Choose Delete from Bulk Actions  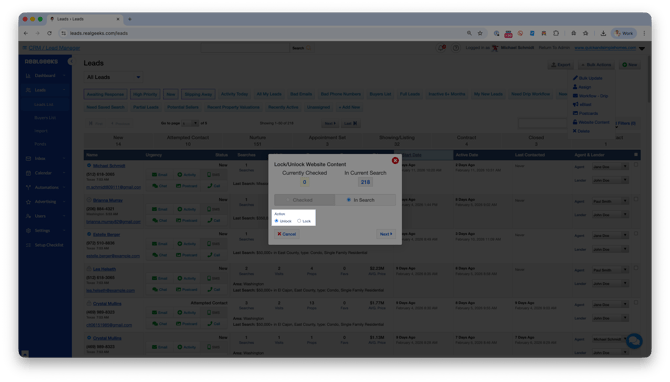[581, 131]
